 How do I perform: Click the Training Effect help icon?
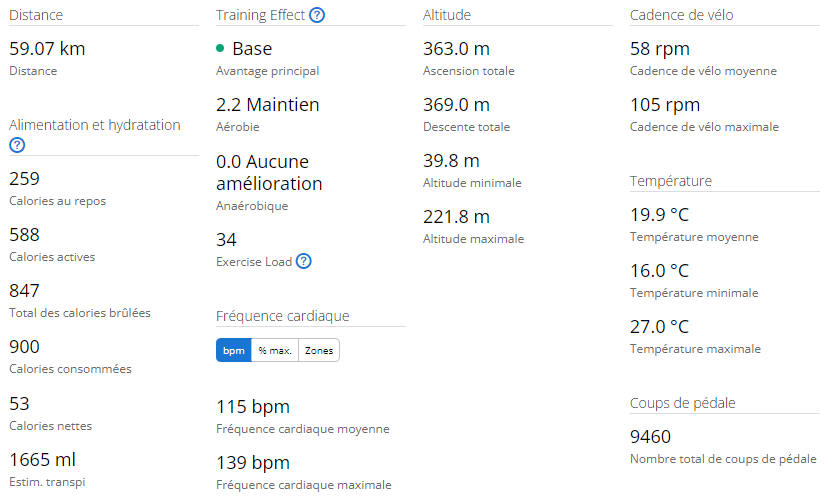click(x=317, y=15)
